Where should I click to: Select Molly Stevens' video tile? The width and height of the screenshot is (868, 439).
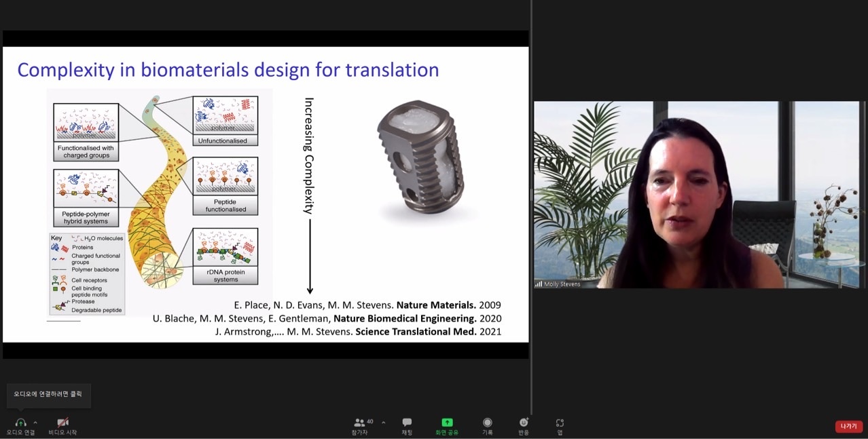pyautogui.click(x=699, y=195)
